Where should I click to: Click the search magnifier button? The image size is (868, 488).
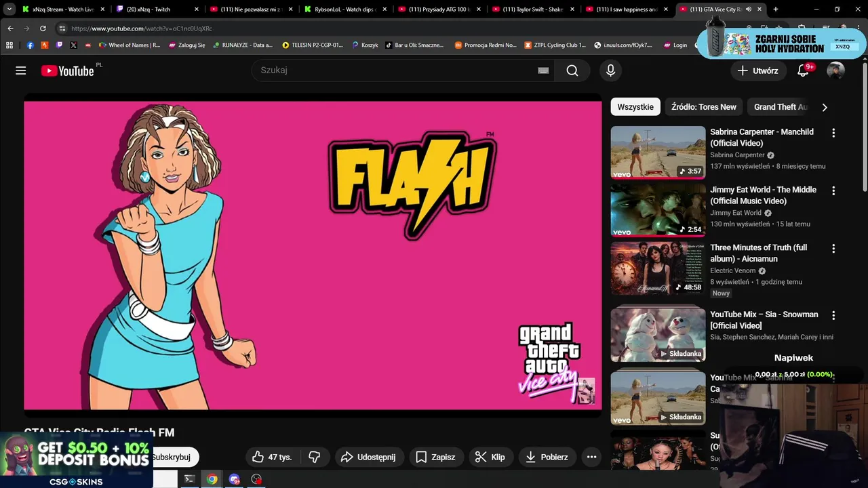tap(572, 70)
